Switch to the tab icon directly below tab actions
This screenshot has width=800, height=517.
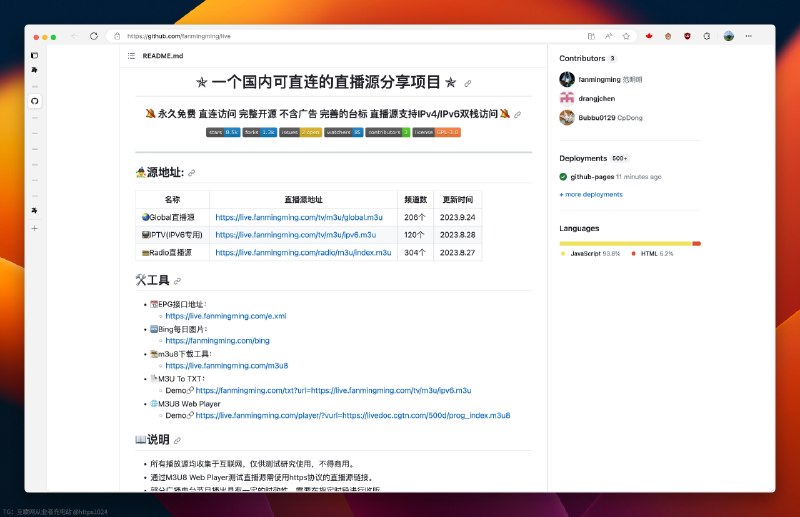(35, 70)
